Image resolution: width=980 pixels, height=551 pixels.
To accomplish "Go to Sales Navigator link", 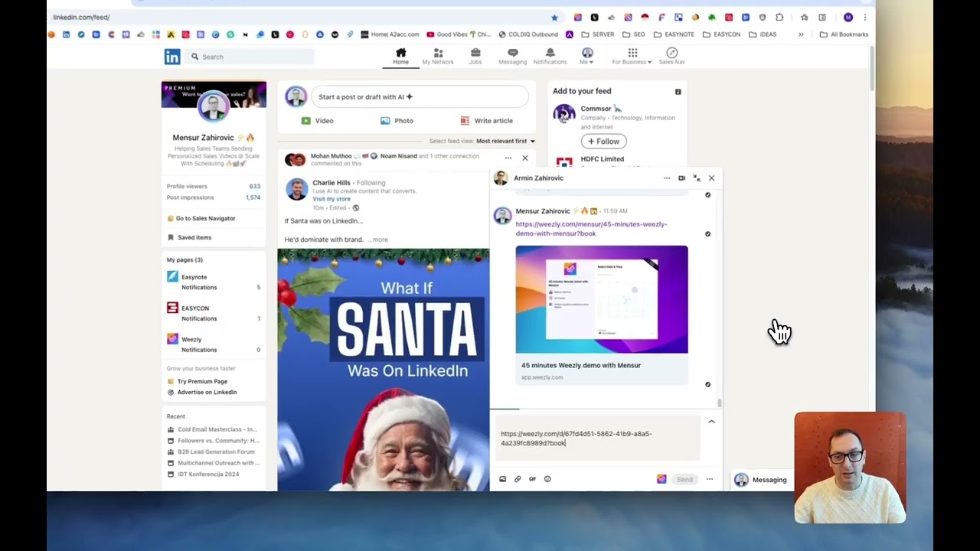I will tap(205, 219).
